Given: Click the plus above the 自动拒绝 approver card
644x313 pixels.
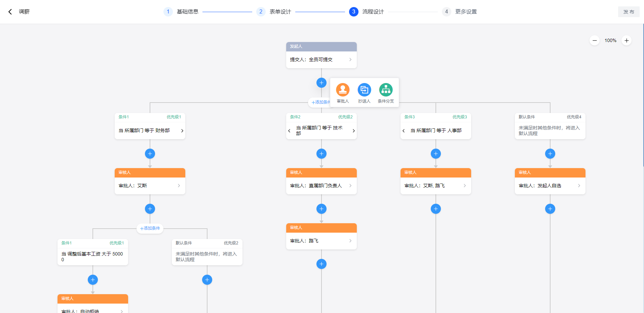Looking at the screenshot, I should point(92,279).
